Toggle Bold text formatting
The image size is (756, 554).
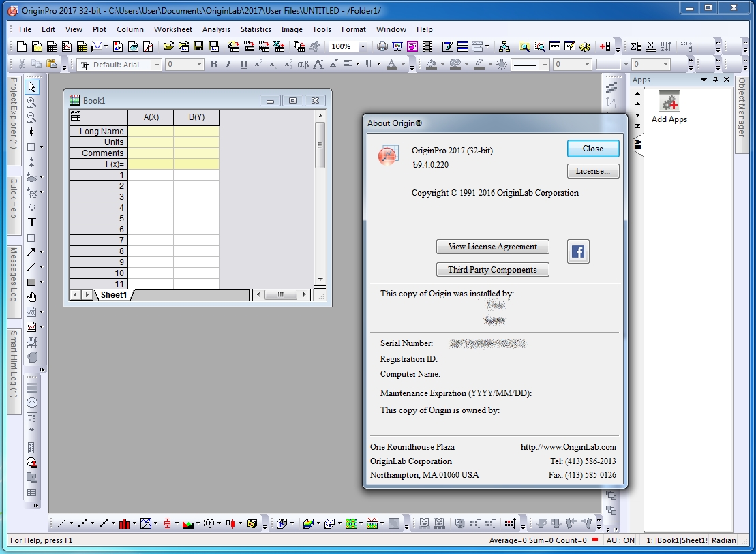tap(213, 64)
